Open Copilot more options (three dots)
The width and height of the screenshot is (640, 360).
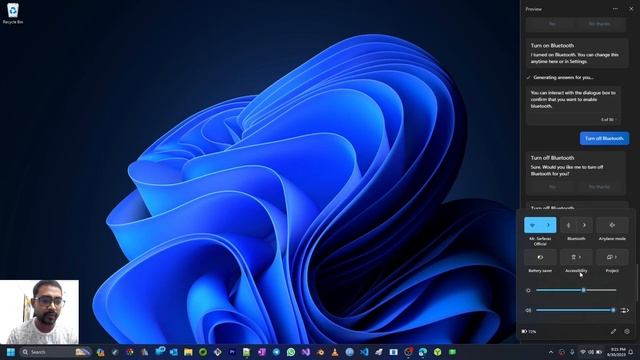(615, 9)
